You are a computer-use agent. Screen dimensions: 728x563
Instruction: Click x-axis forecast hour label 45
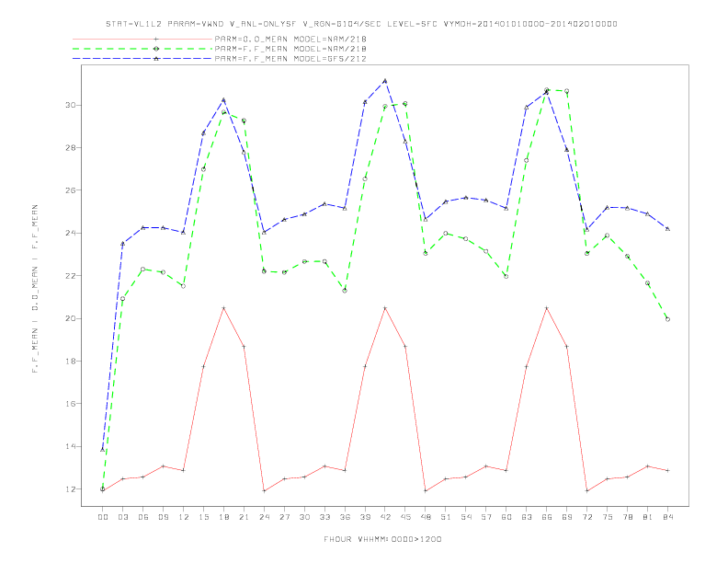coord(405,517)
